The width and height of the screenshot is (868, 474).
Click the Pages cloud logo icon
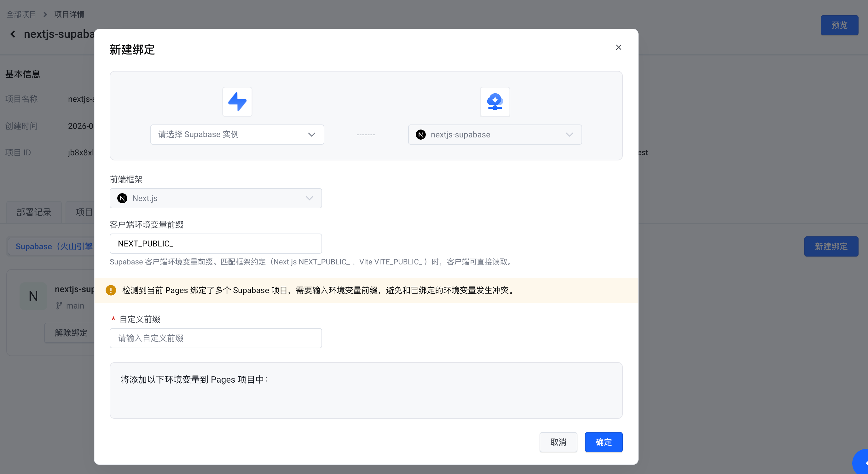click(x=495, y=102)
